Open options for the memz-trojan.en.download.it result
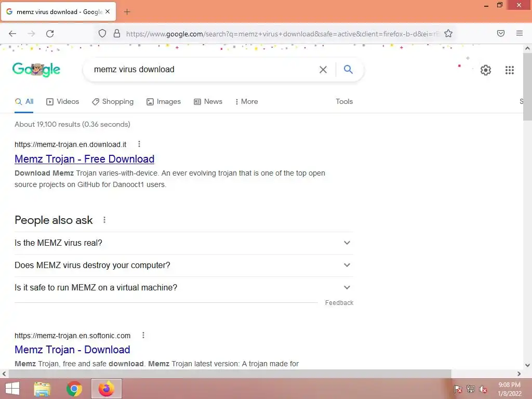This screenshot has width=532, height=399. pyautogui.click(x=139, y=144)
